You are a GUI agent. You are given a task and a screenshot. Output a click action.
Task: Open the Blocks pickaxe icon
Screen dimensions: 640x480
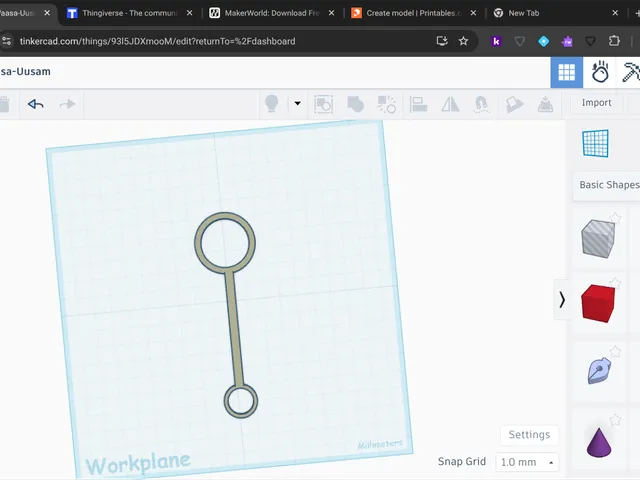click(x=630, y=72)
